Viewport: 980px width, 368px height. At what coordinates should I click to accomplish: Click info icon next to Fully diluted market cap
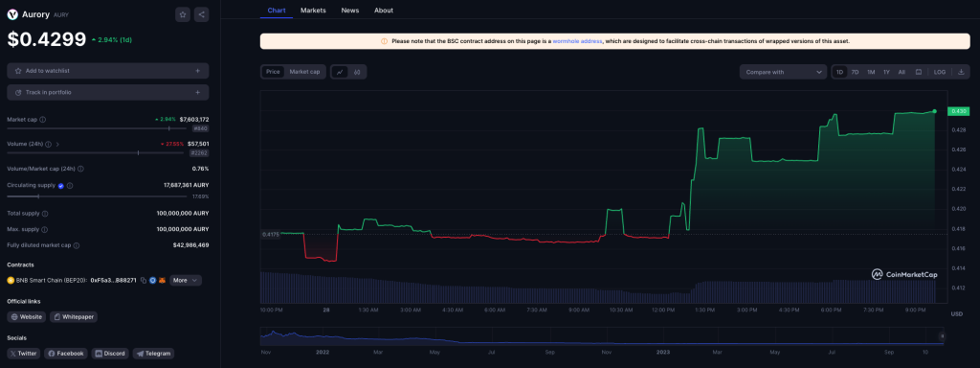click(77, 245)
